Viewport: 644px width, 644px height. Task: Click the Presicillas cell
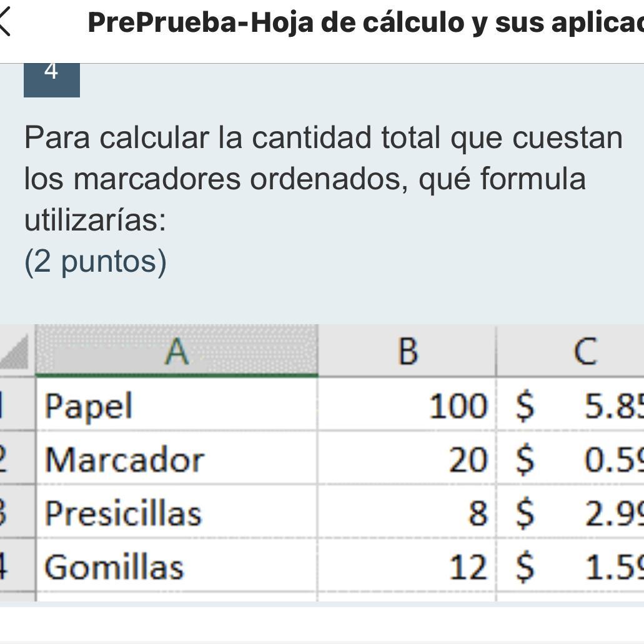click(176, 513)
